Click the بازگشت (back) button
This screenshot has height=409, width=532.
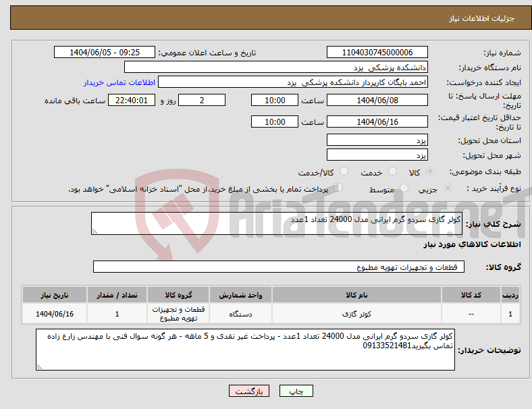[x=249, y=391]
